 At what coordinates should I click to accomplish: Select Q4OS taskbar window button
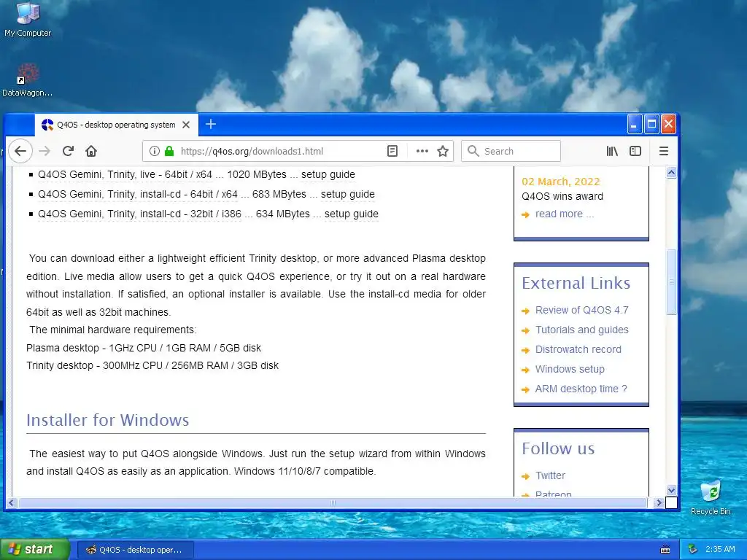(135, 550)
